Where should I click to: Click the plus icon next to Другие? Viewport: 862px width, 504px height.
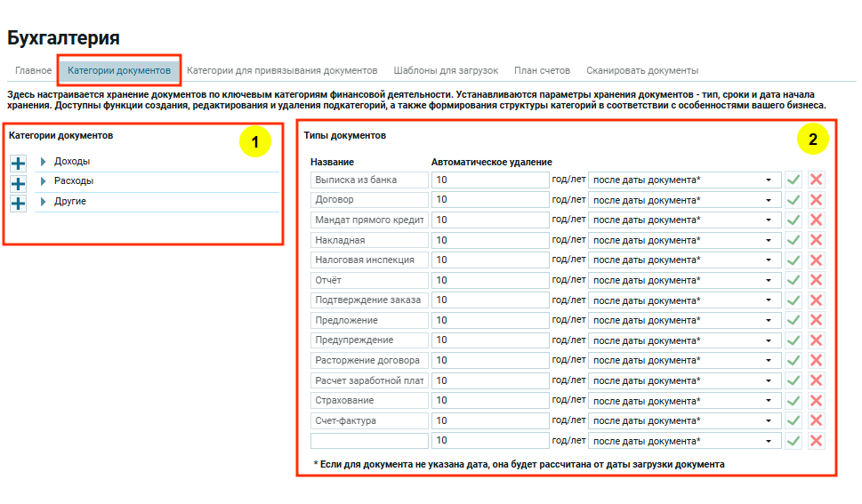click(x=19, y=203)
